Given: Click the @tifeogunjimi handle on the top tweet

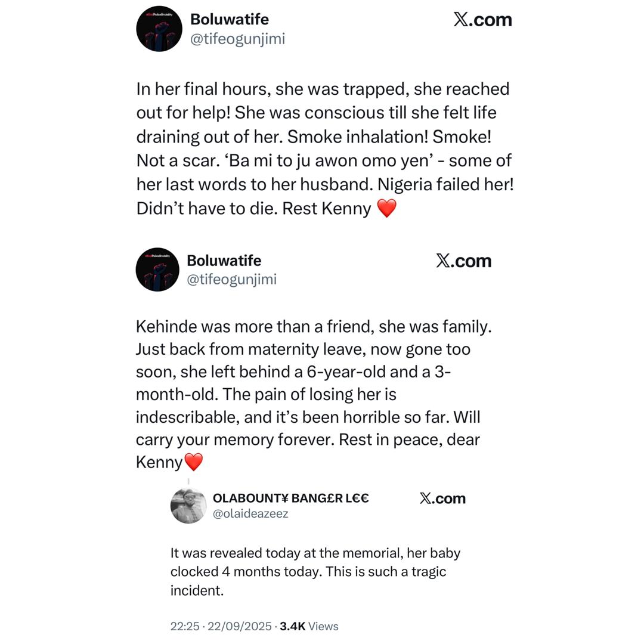Looking at the screenshot, I should (237, 39).
